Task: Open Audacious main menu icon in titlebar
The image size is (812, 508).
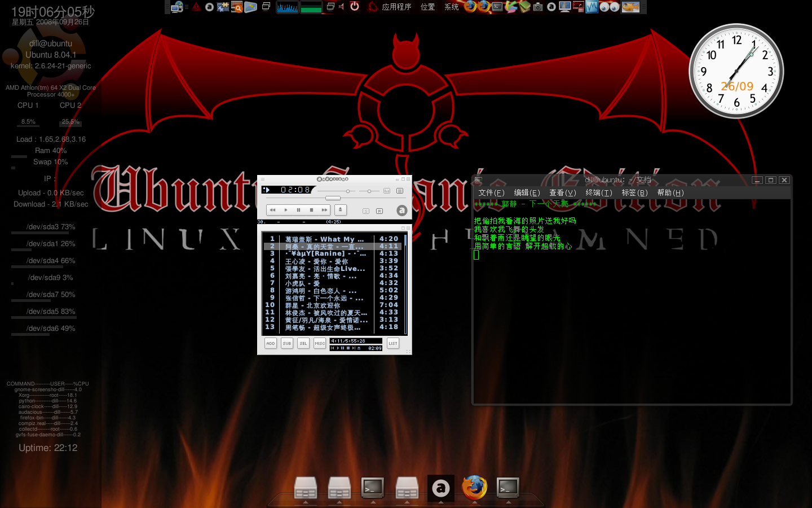Action: pos(263,179)
